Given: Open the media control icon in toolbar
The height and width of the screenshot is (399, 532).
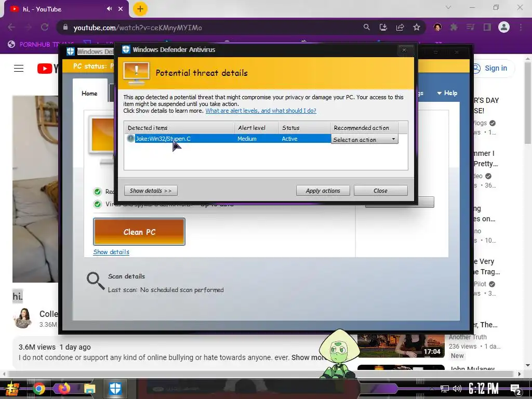Looking at the screenshot, I should pos(470,27).
